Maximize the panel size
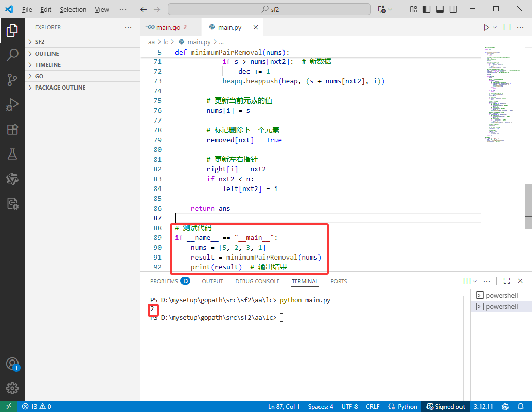Viewport: 532px width, 412px height. tap(507, 281)
